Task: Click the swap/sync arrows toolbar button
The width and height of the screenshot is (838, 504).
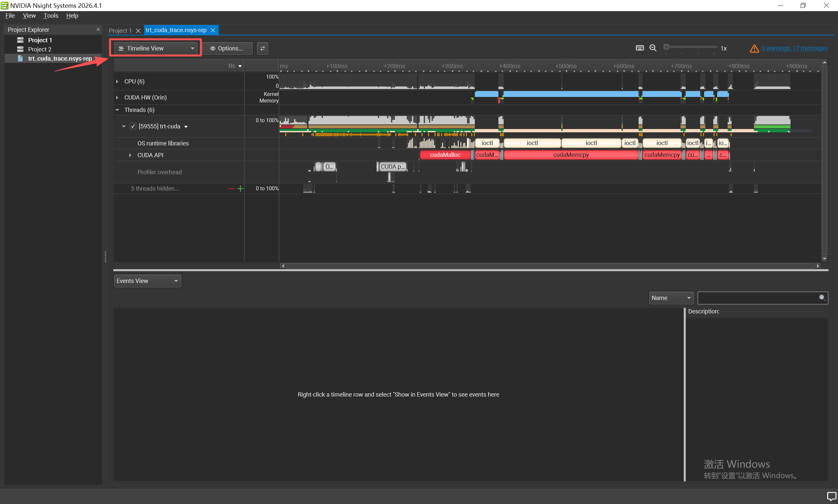Action: point(263,48)
